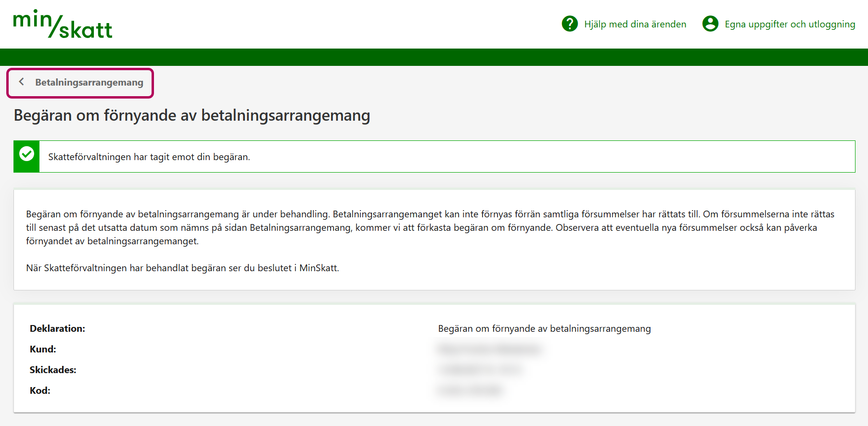Click the user profile avatar icon
The width and height of the screenshot is (868, 426).
click(710, 24)
